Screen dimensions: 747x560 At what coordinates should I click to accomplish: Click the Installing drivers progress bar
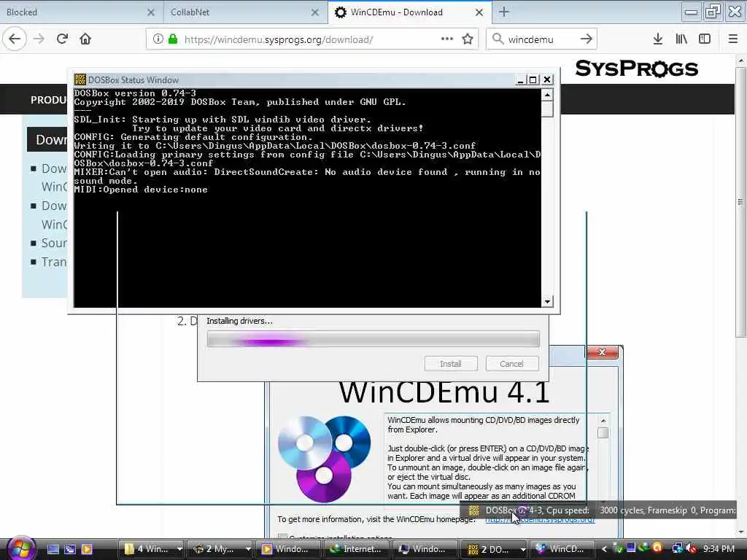click(373, 340)
